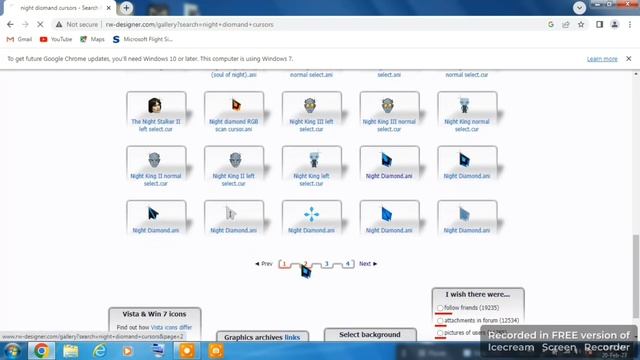
Task: Click the Vista & Win 7 icons heading
Action: (154, 314)
